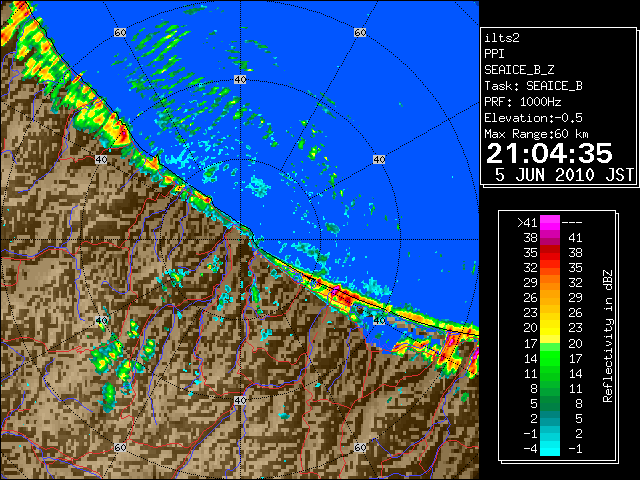Click the northeast '60' range ring label
Viewport: 640px width, 480px height.
pyautogui.click(x=360, y=32)
